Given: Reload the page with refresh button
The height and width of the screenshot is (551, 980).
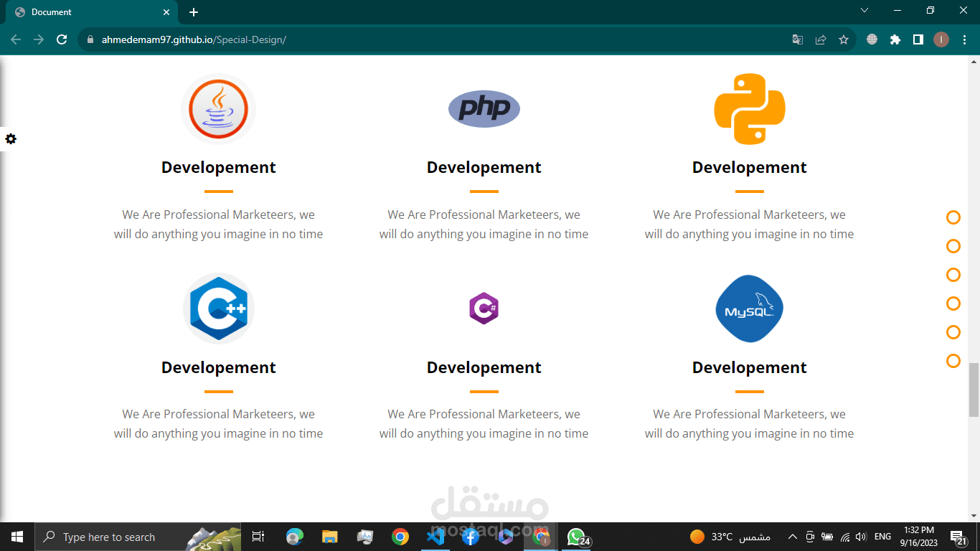Looking at the screenshot, I should pyautogui.click(x=62, y=39).
